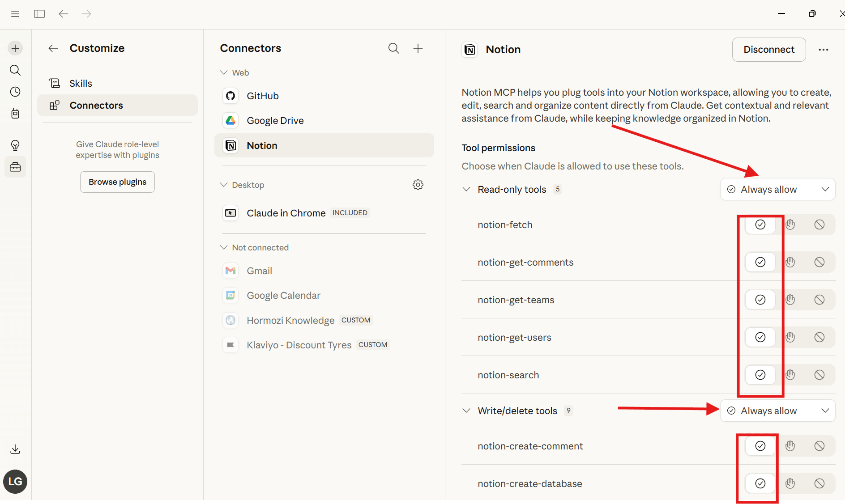The width and height of the screenshot is (845, 504).
Task: Set notion-create-database to always allow
Action: click(760, 484)
